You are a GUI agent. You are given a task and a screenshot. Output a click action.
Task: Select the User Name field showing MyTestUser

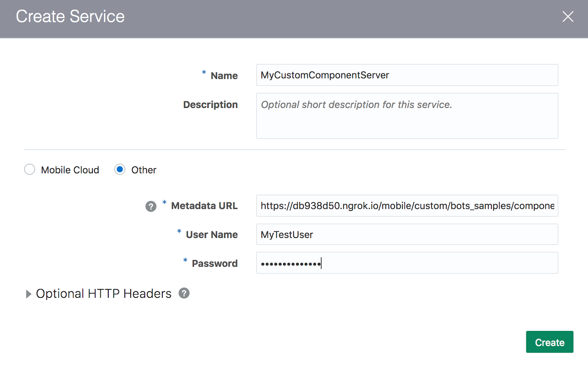click(407, 234)
